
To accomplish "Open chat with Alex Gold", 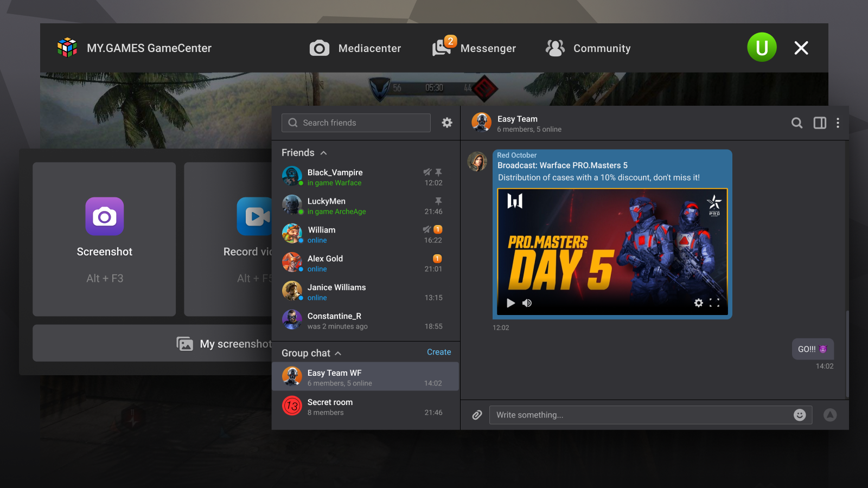I will coord(365,264).
